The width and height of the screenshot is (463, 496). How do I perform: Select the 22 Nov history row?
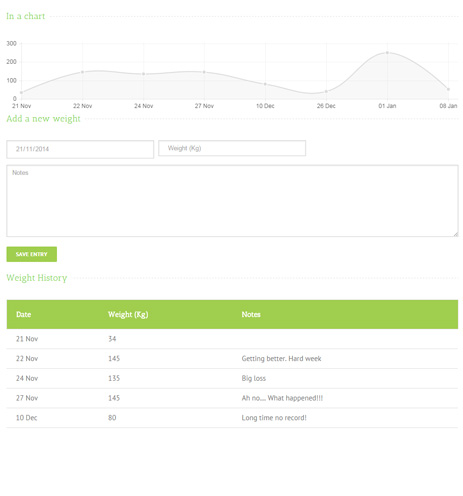[232, 359]
